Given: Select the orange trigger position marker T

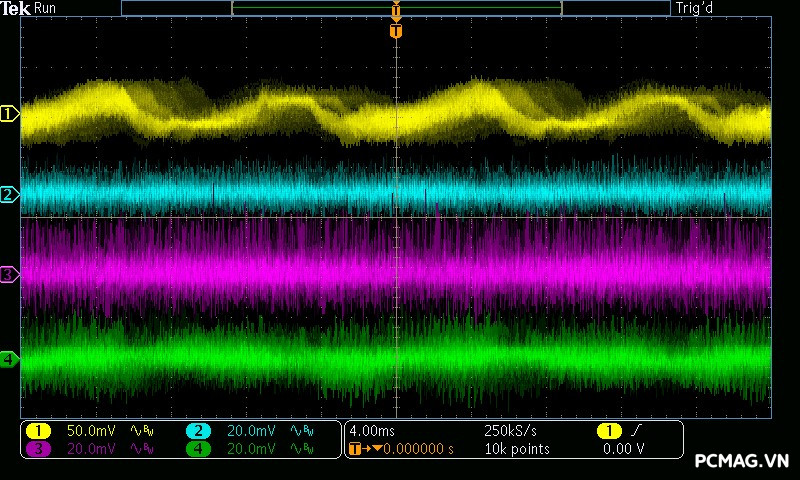Looking at the screenshot, I should click(396, 31).
